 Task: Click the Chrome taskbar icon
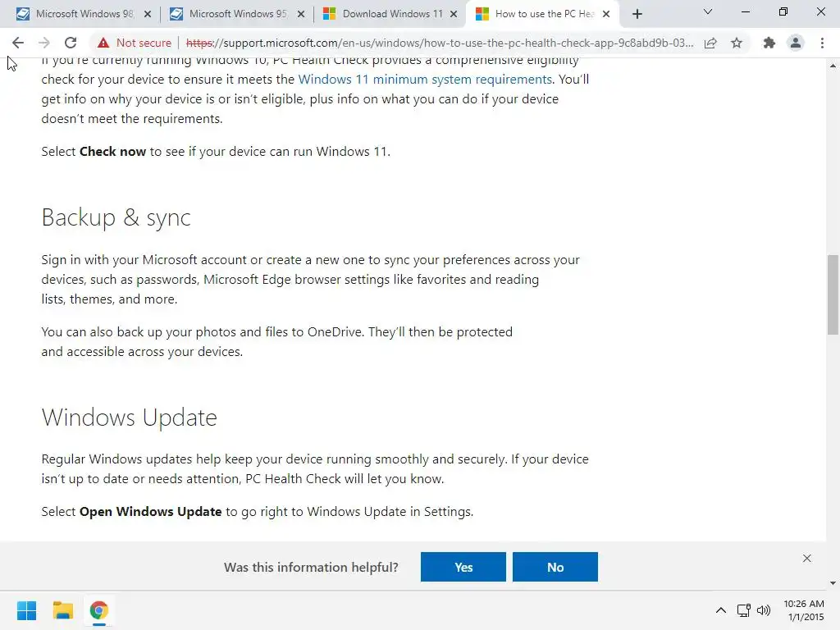[98, 610]
